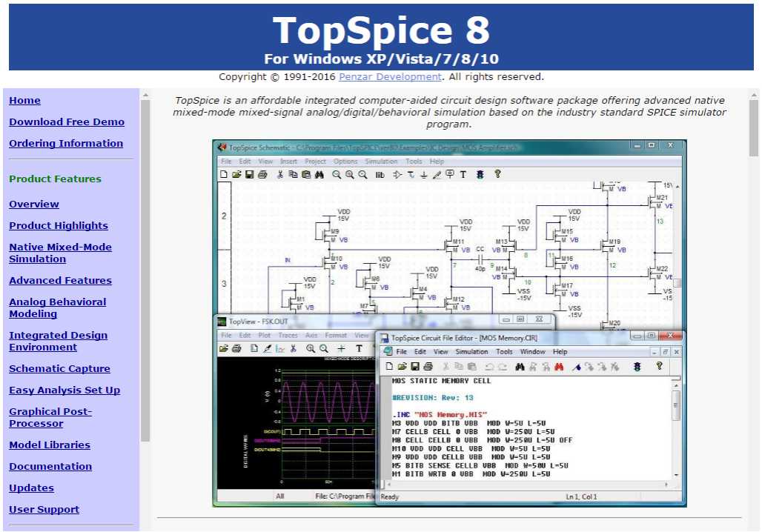Viewport: 762px width, 532px height.
Task: Open Project menu in Schematic window
Action: click(x=315, y=162)
